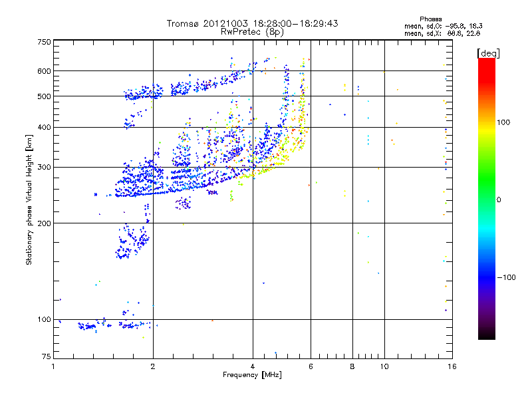Click the x-axis label '2'
532x399 pixels.
point(153,366)
